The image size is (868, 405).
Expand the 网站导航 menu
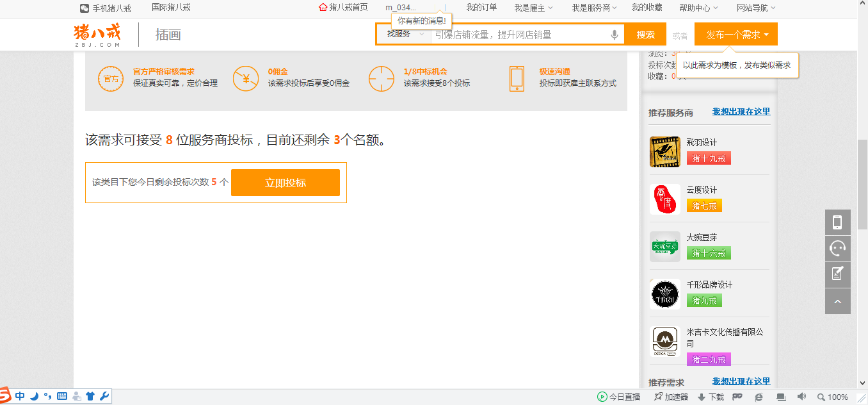click(x=756, y=8)
